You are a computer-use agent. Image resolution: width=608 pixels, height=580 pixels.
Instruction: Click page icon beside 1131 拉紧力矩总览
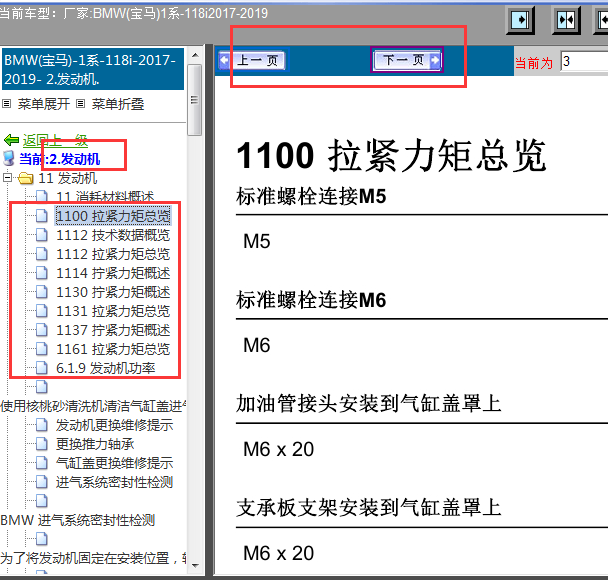42,311
